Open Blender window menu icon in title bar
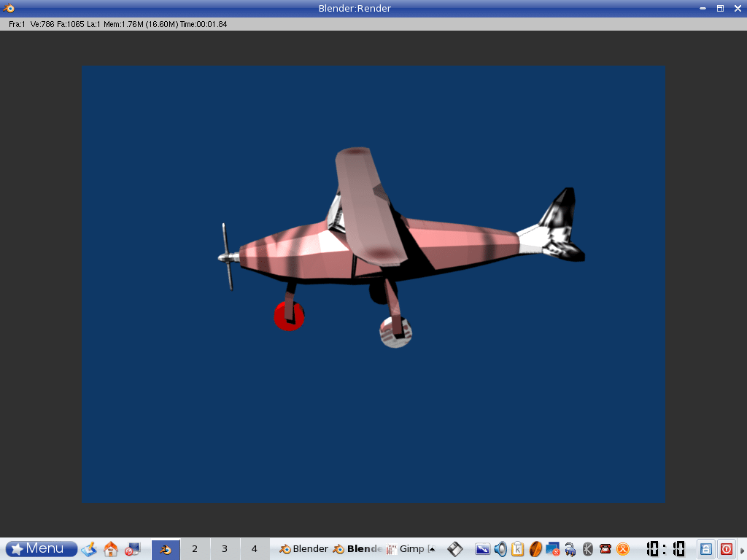747x560 pixels. pos(9,8)
